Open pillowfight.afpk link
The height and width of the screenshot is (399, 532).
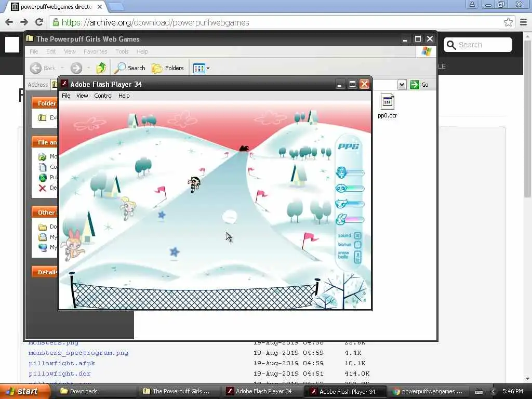[62, 363]
